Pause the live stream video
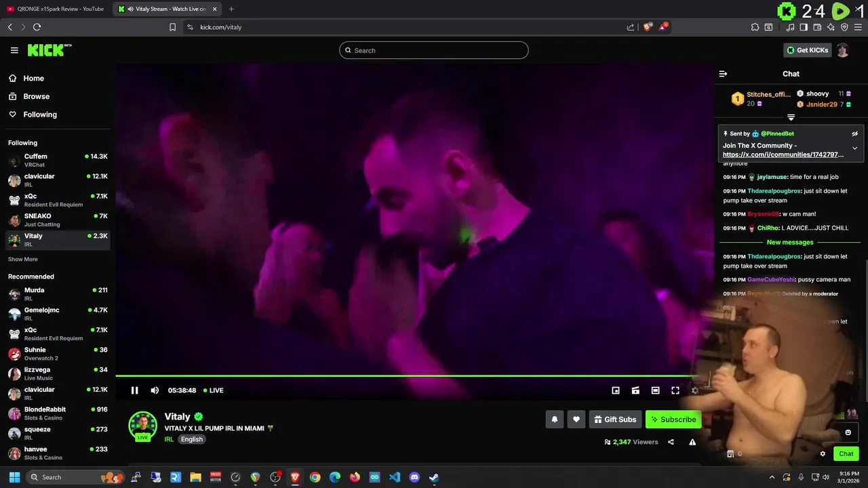Image resolution: width=868 pixels, height=488 pixels. [x=134, y=390]
